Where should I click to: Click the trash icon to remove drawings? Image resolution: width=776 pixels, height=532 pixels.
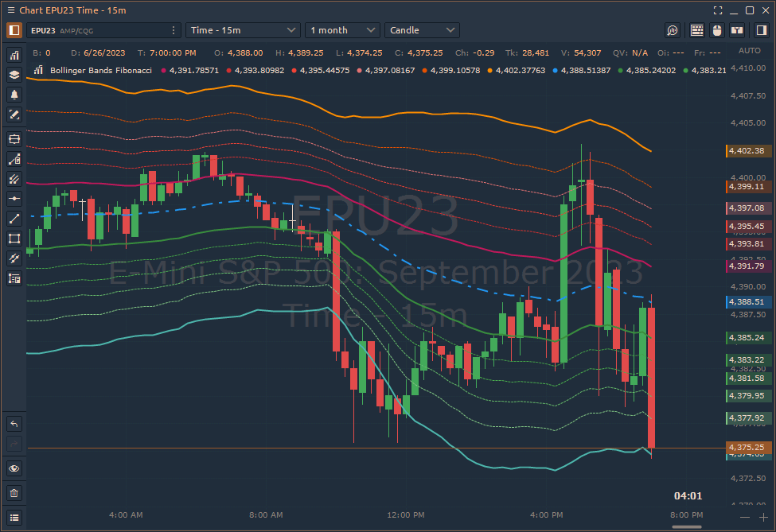click(x=14, y=492)
